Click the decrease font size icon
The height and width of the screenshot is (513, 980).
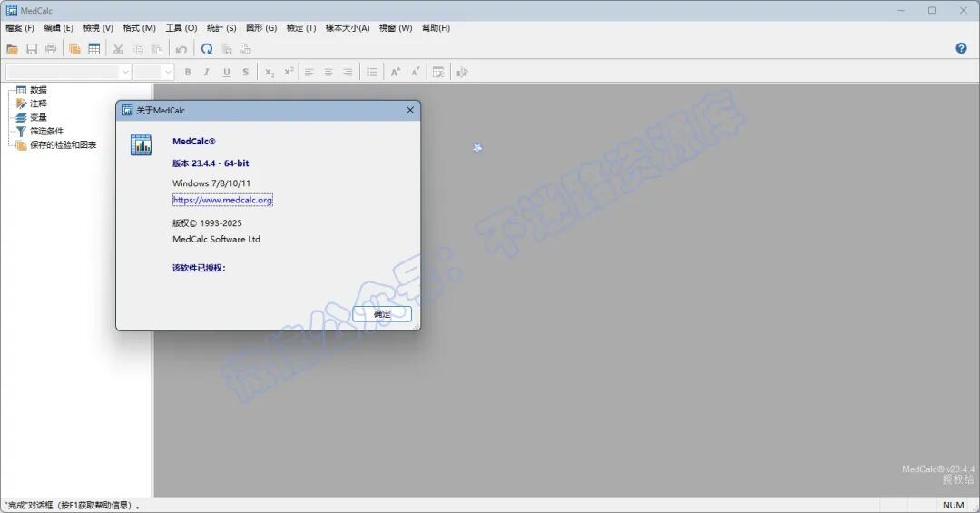415,72
